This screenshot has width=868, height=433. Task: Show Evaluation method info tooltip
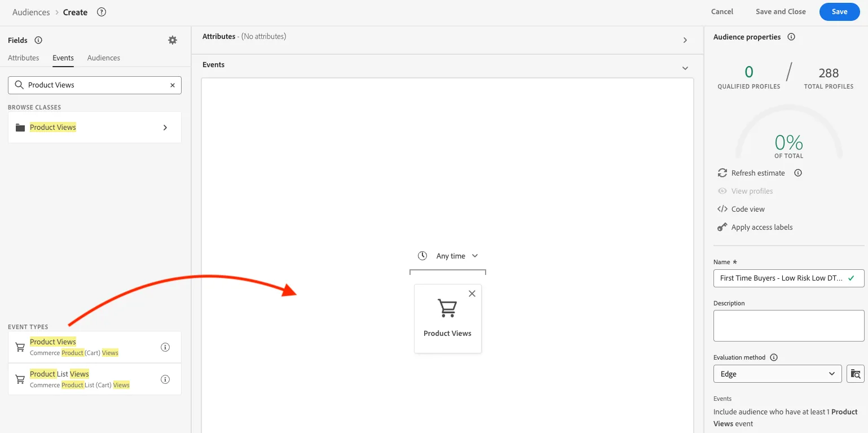tap(774, 357)
